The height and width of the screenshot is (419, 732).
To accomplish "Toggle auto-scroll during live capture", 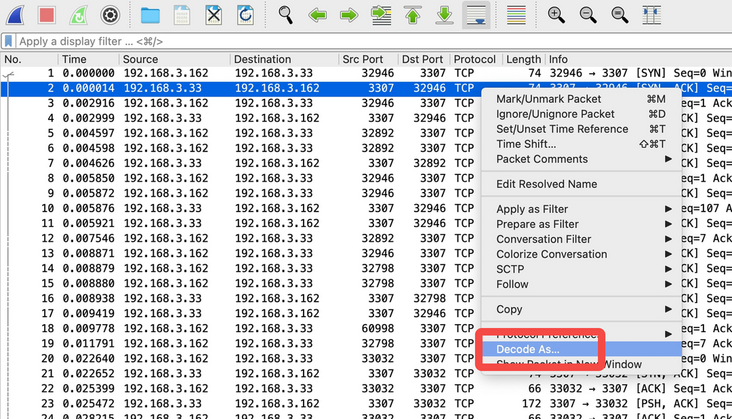I will 476,15.
